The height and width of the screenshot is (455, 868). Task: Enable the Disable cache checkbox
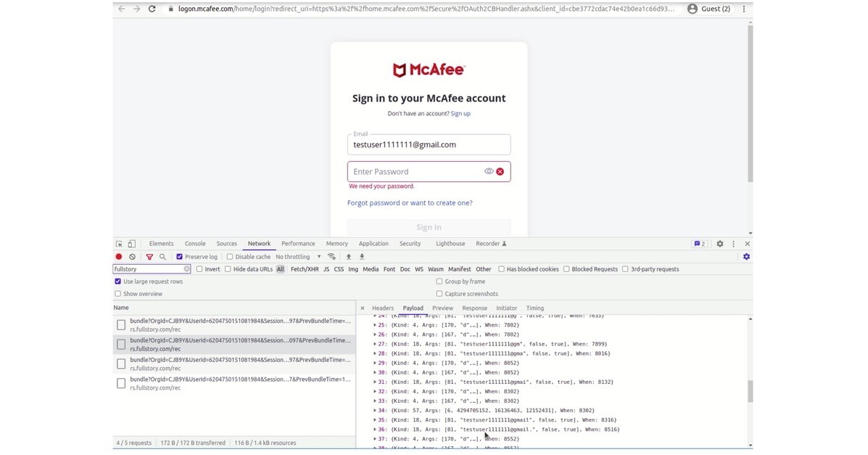(230, 257)
